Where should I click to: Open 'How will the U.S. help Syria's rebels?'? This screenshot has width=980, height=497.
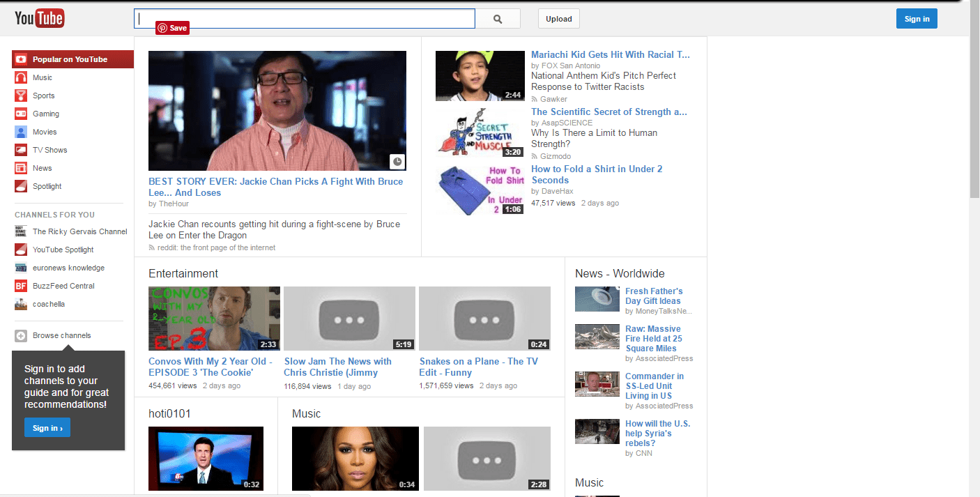658,434
